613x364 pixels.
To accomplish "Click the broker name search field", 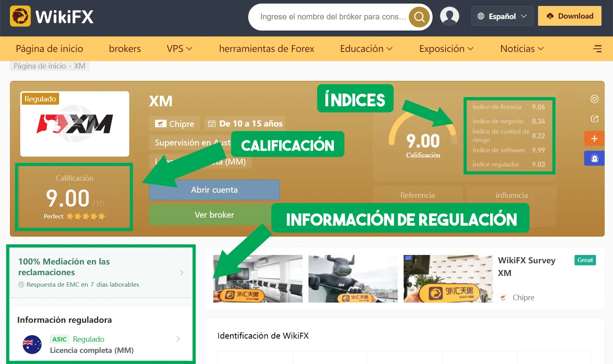I will [x=333, y=17].
